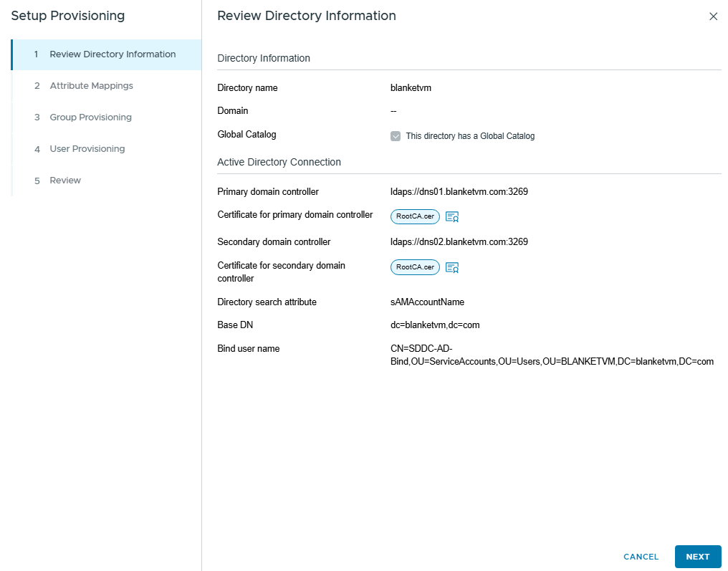Image resolution: width=728 pixels, height=571 pixels.
Task: Click primary domain controller RootCA.cer chip
Action: [415, 216]
